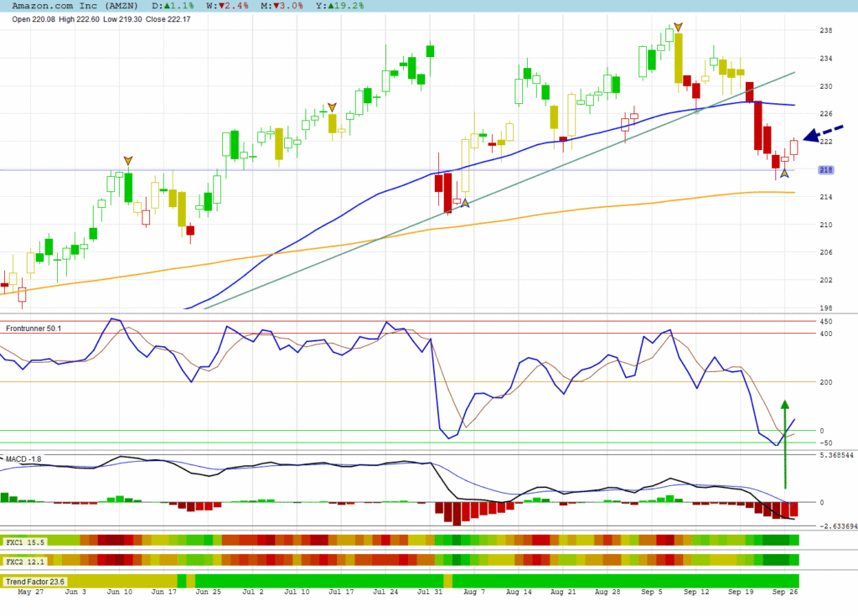Select the dashed blue arrow pointing at the latest candle
This screenshot has height=616, width=858.
824,133
